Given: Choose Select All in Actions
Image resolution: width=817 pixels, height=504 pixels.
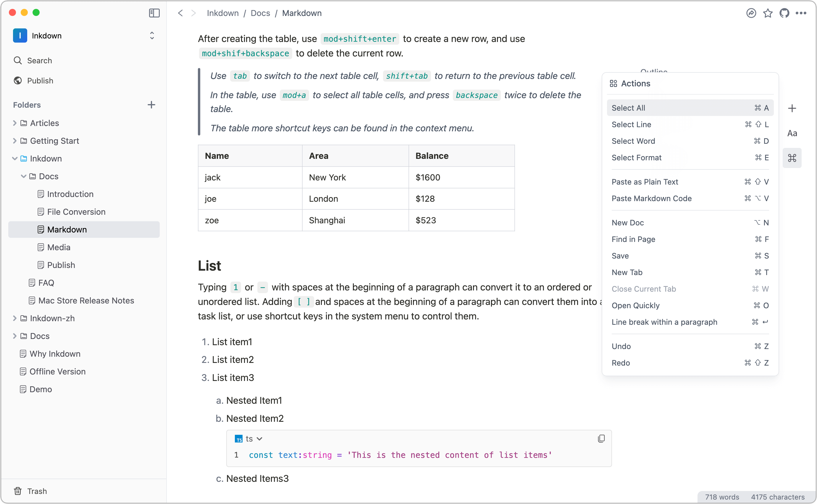Looking at the screenshot, I should (x=690, y=108).
